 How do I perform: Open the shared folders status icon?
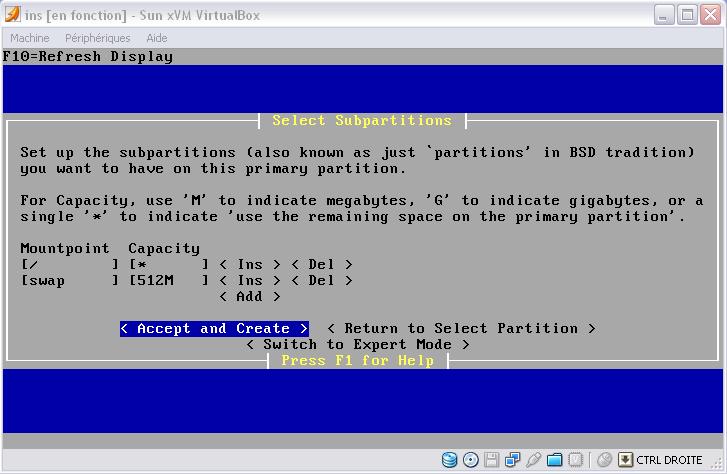(x=554, y=461)
